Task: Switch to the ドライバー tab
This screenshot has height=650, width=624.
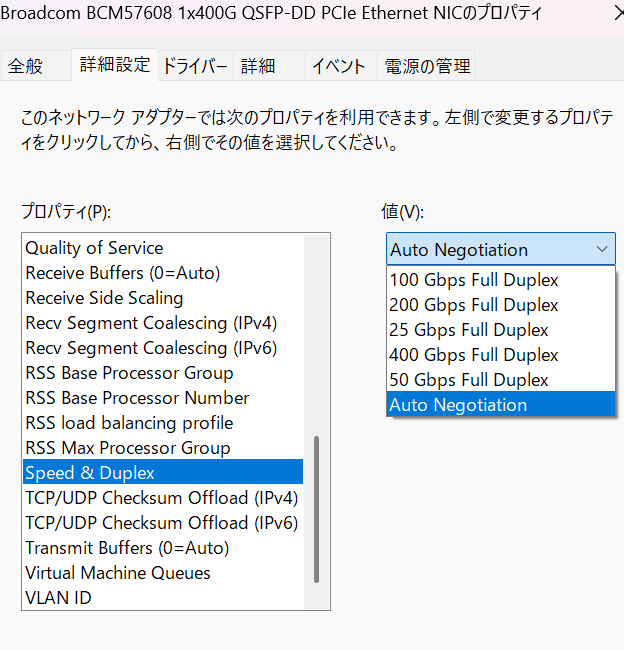Action: tap(196, 65)
